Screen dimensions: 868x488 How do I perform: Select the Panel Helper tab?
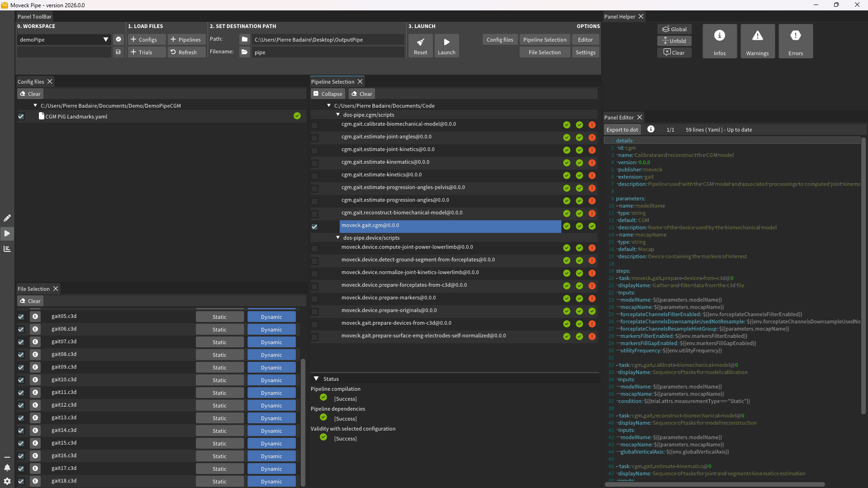[x=619, y=16]
